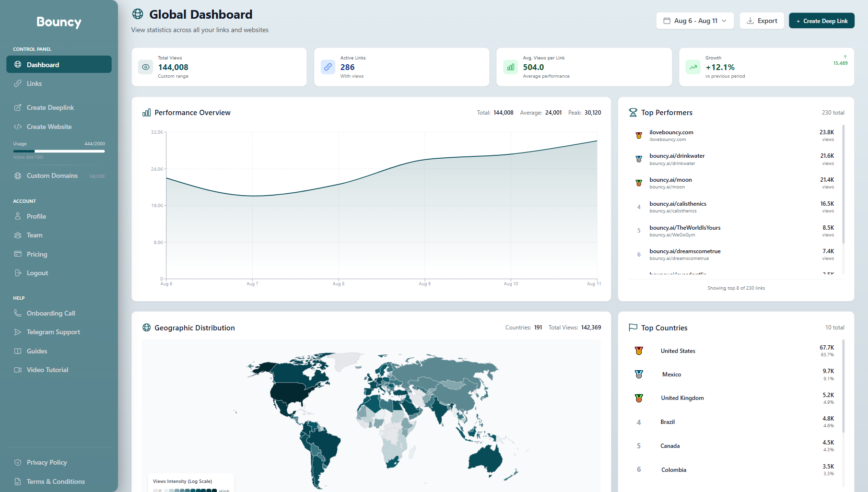
Task: Click the Export button
Action: pos(762,21)
